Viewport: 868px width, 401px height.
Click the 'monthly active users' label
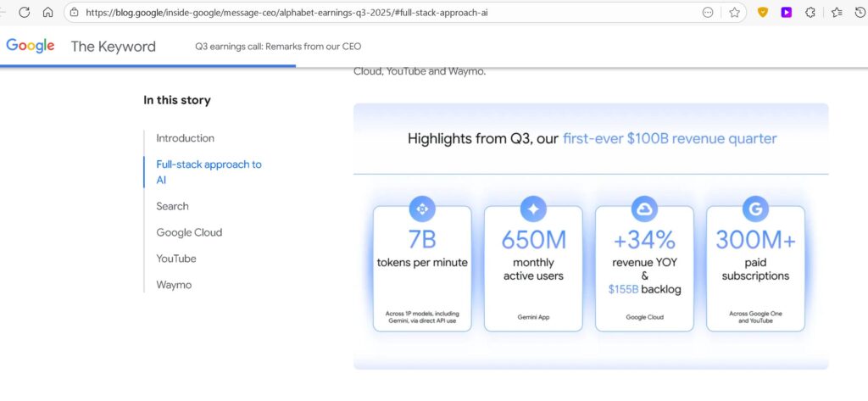pos(534,270)
